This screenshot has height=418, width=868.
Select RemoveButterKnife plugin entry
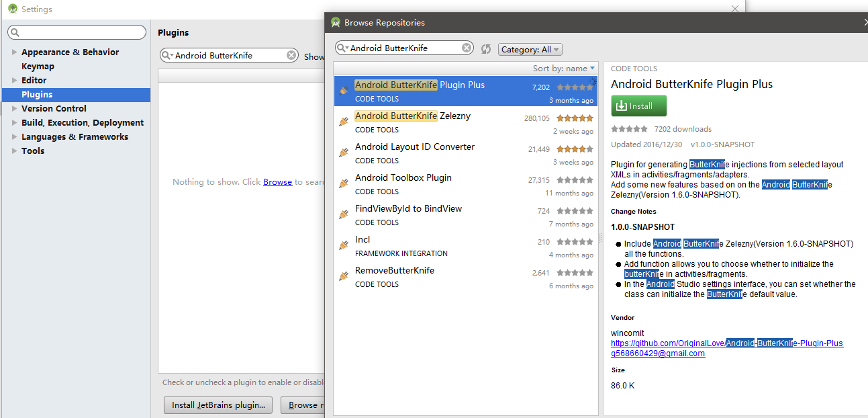pos(466,276)
